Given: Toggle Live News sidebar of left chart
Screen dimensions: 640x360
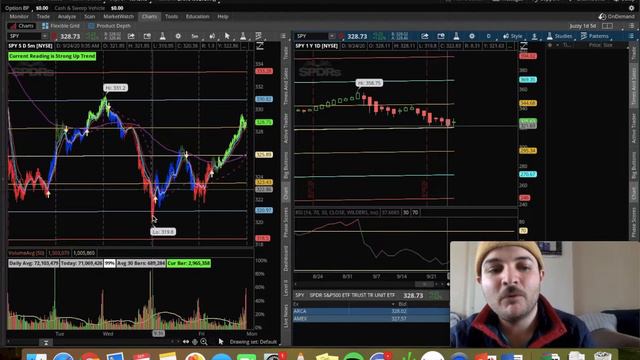Looking at the screenshot, I should pos(286,315).
